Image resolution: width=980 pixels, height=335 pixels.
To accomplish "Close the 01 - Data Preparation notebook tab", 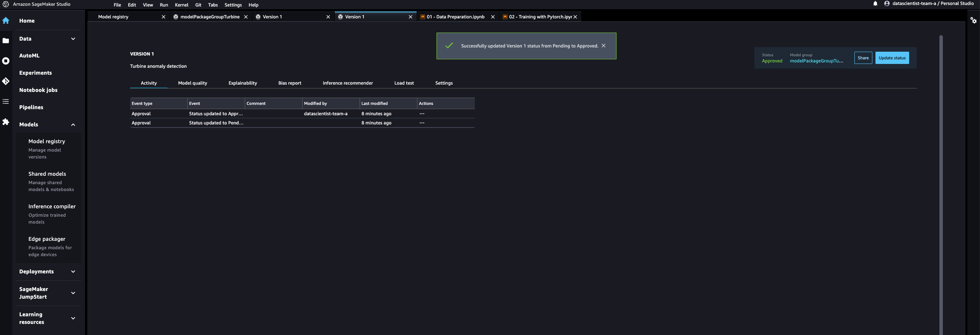I will (x=493, y=17).
